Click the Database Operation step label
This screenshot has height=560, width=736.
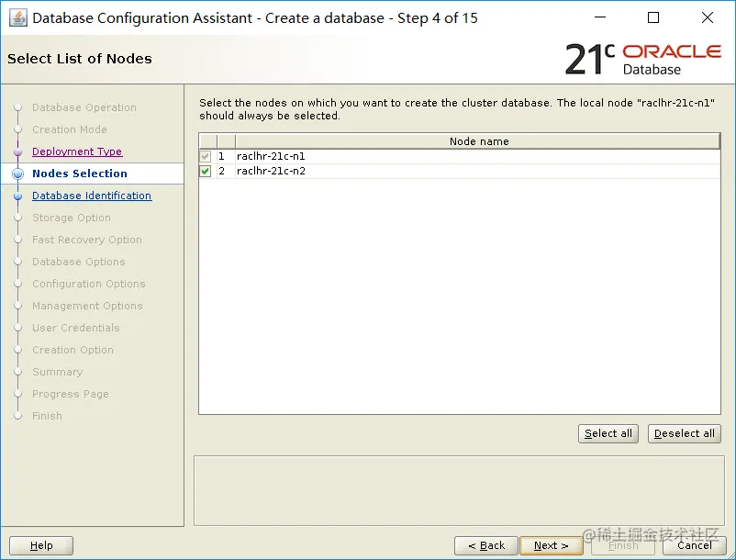[84, 107]
